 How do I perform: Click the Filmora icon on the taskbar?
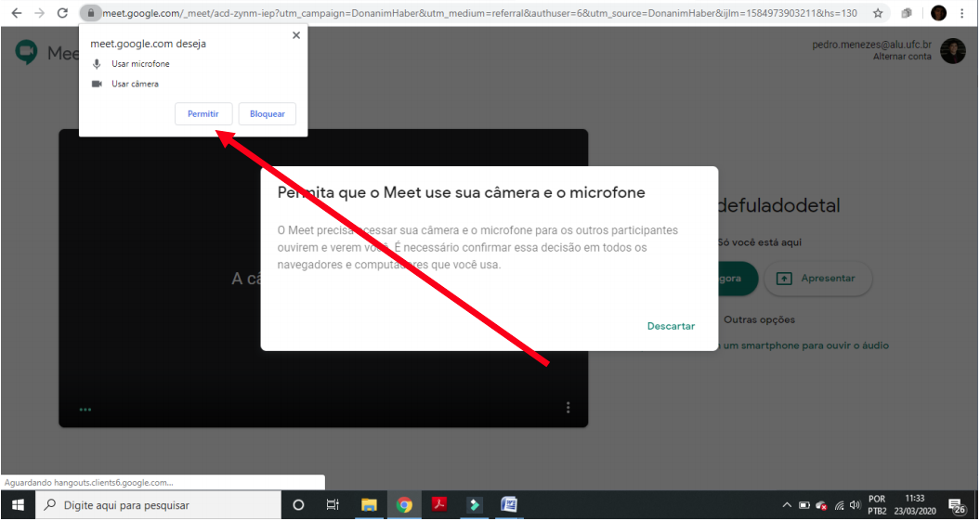[475, 505]
